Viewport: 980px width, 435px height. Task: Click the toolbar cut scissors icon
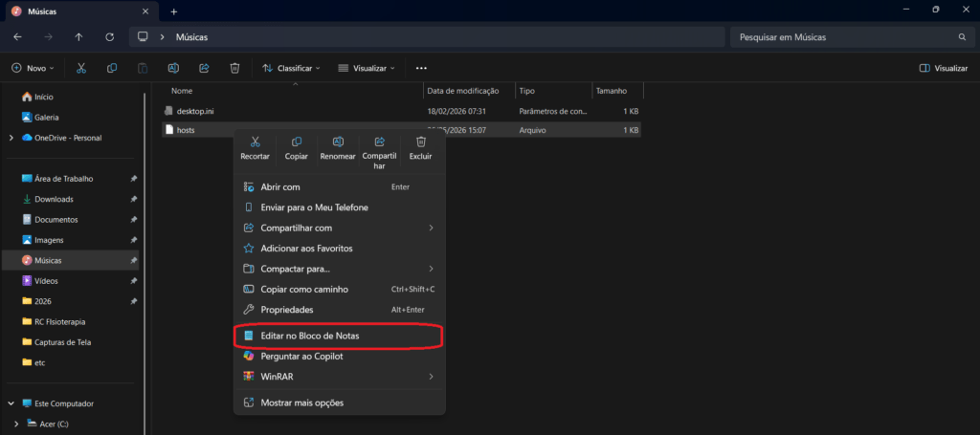click(81, 68)
